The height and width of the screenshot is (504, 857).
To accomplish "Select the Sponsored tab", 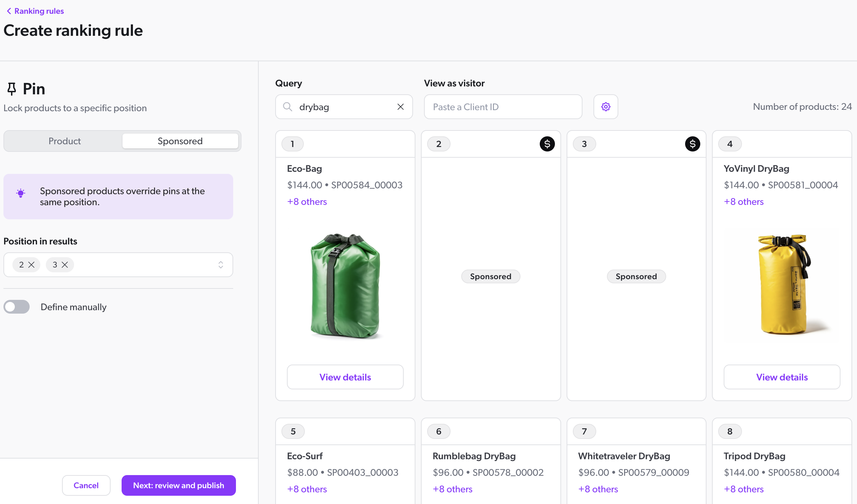I will pyautogui.click(x=180, y=141).
